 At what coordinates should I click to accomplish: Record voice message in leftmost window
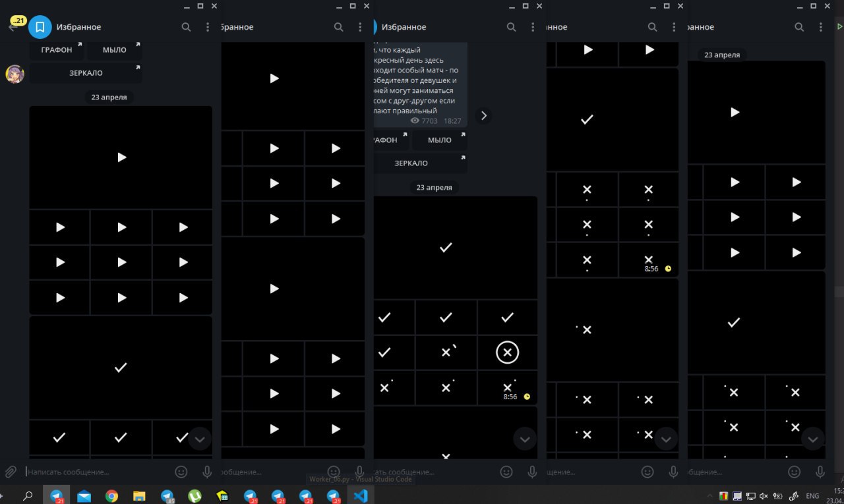click(x=207, y=472)
